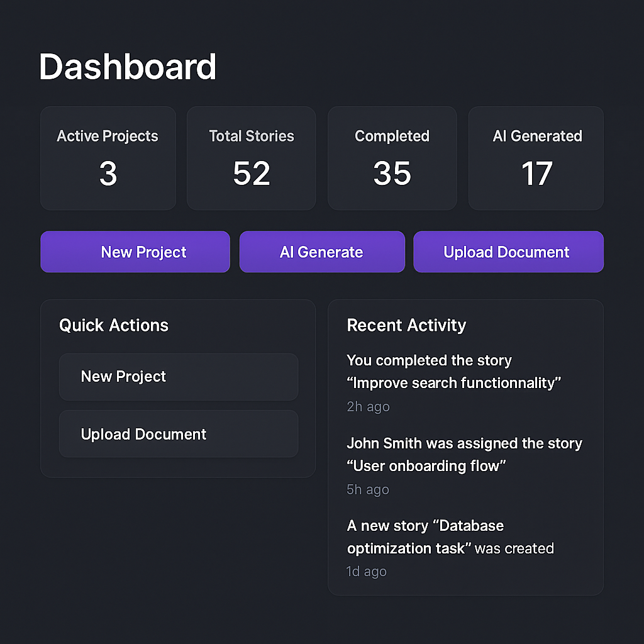The image size is (644, 644).
Task: Click the Upload Document purple button
Action: click(508, 252)
